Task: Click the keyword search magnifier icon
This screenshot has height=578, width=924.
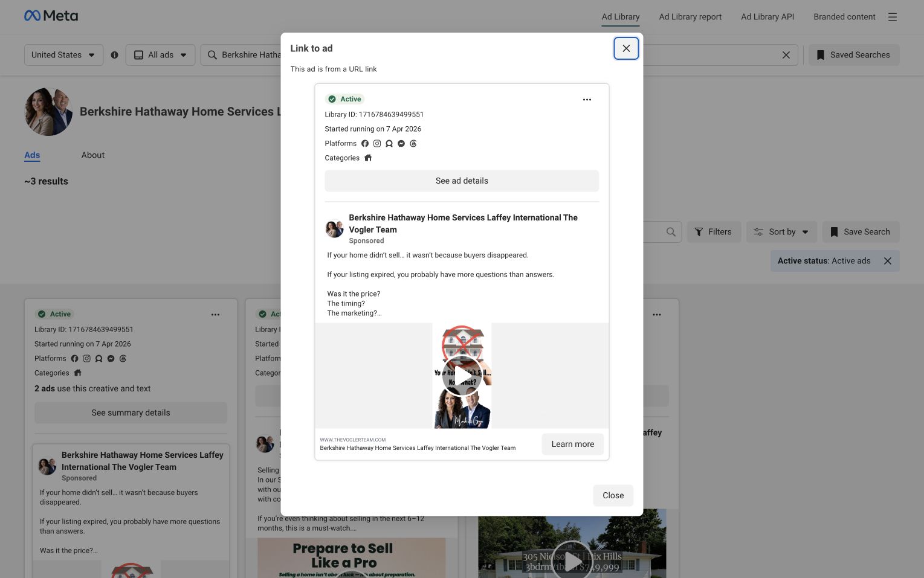Action: (x=671, y=232)
